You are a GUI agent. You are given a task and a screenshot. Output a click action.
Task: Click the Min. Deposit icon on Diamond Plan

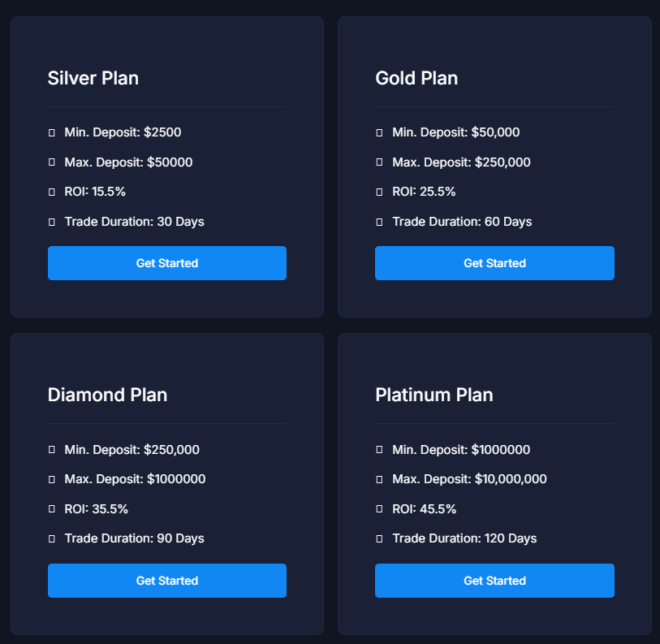(x=50, y=450)
